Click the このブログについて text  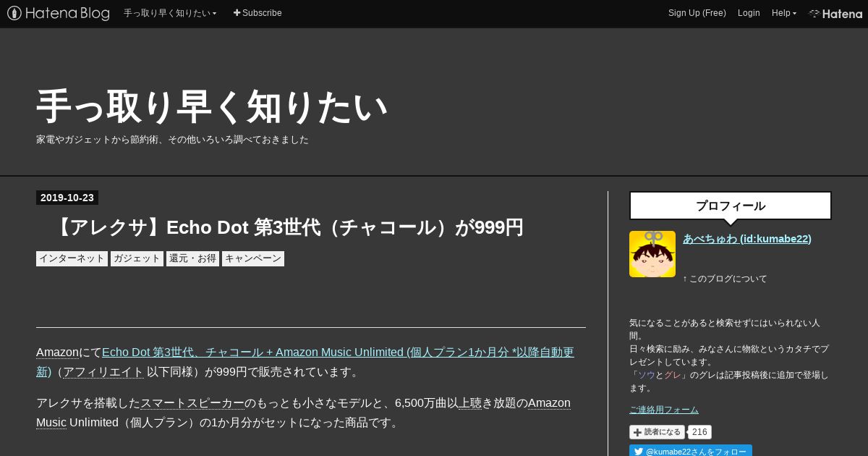(725, 279)
